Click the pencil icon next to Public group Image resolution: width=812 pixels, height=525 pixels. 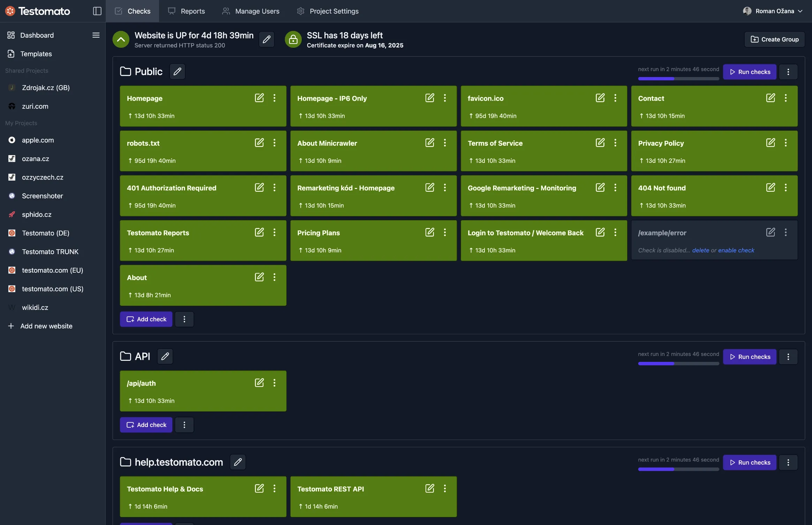click(177, 71)
